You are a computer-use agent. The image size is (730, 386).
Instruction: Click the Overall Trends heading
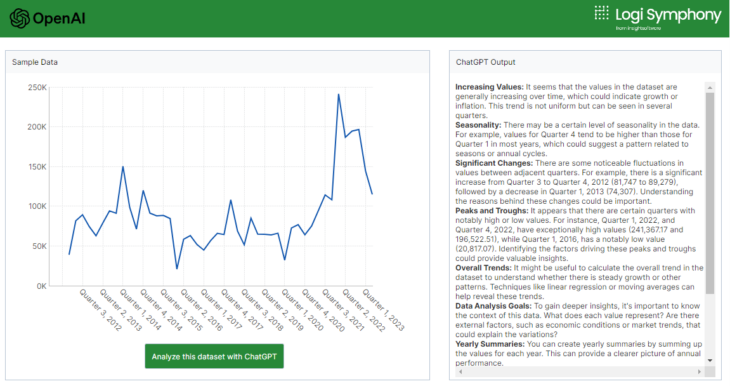coord(484,268)
